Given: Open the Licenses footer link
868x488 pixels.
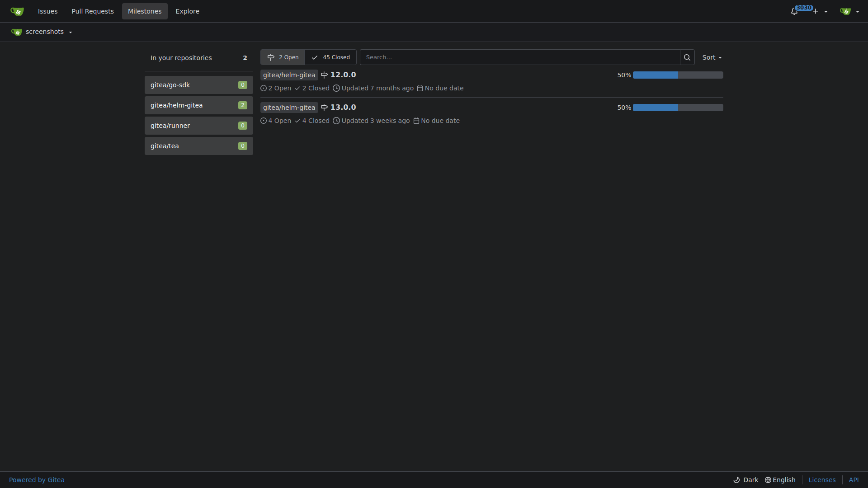Looking at the screenshot, I should click(822, 480).
